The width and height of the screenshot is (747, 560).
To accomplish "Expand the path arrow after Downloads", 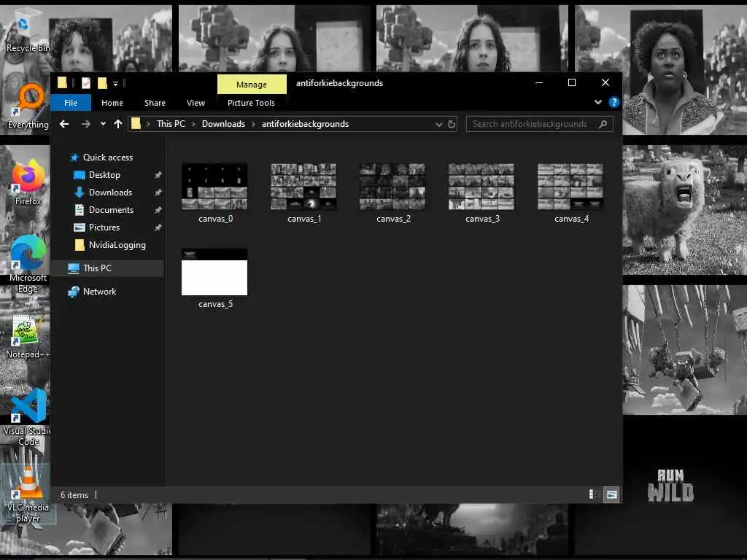I will [x=253, y=124].
